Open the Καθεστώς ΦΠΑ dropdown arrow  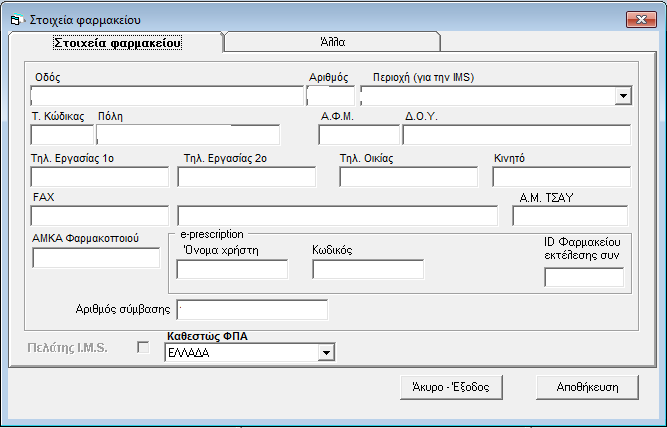point(326,353)
